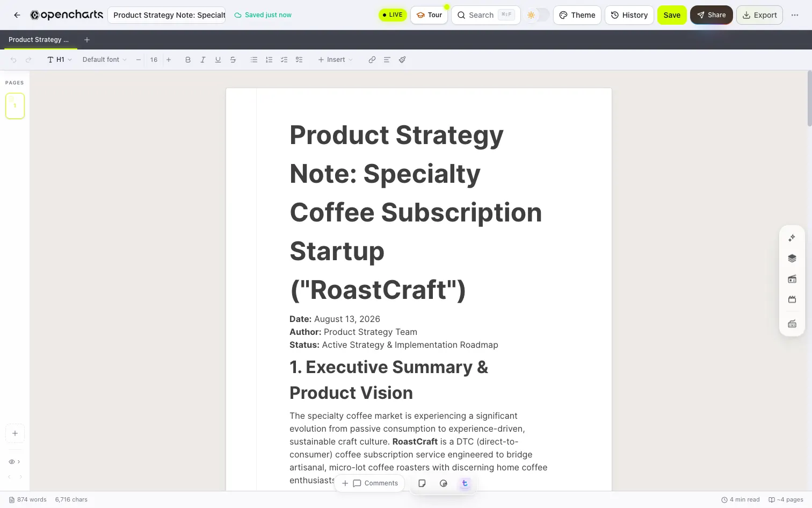
Task: Click the back arrow icon
Action: (17, 15)
